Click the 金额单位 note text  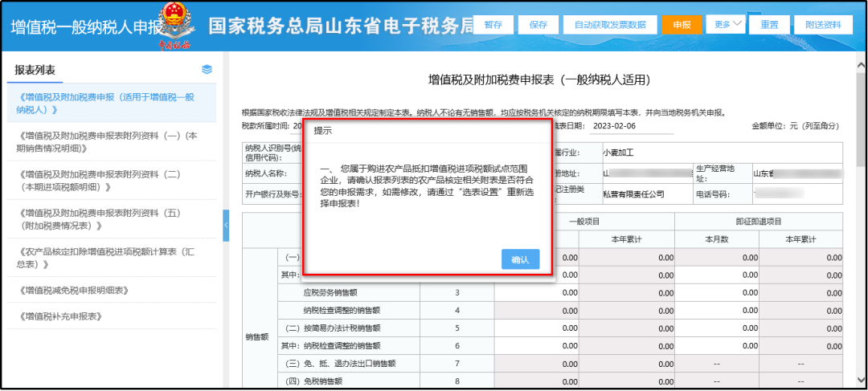coord(795,126)
